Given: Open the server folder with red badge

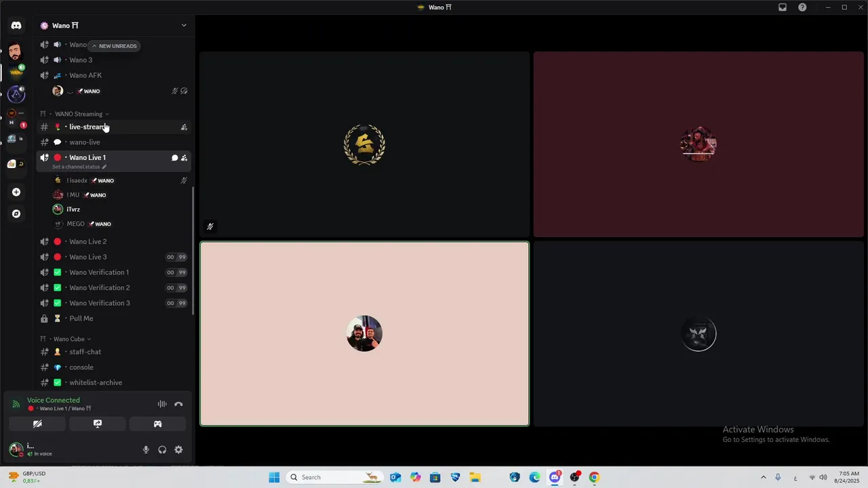Looking at the screenshot, I should [x=16, y=118].
